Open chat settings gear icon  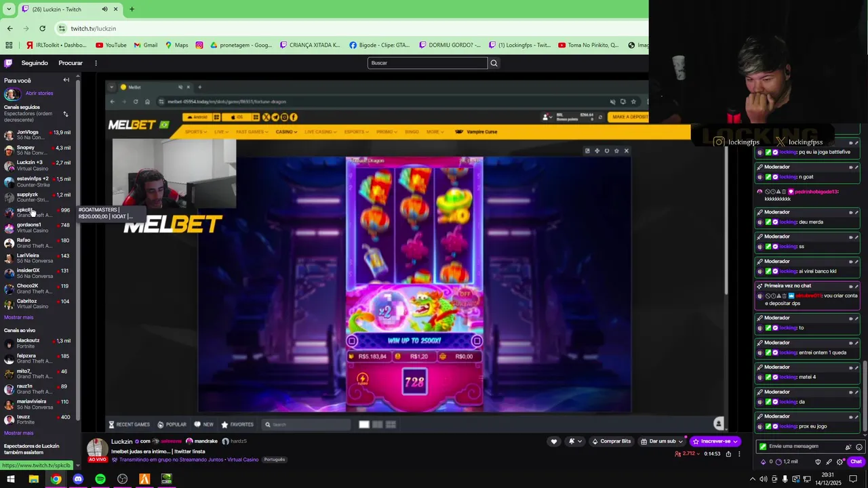pyautogui.click(x=840, y=462)
